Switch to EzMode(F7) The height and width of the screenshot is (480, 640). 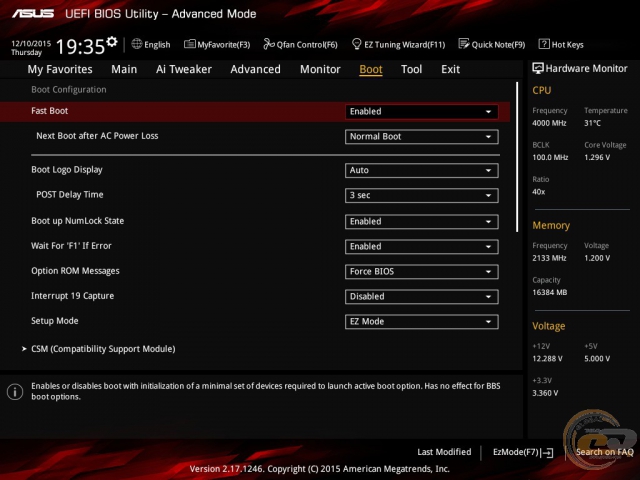(x=522, y=452)
